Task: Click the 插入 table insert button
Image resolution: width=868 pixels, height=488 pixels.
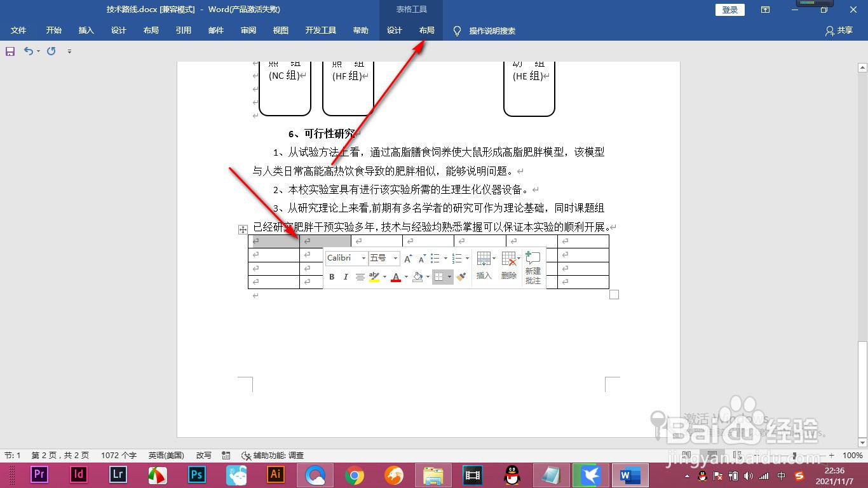Action: click(x=484, y=266)
